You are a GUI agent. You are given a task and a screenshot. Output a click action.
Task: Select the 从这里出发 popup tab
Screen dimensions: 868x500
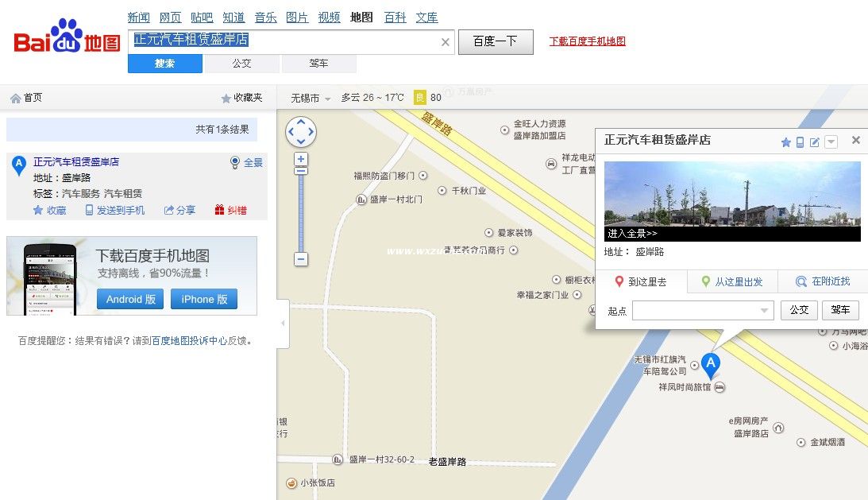coord(732,281)
